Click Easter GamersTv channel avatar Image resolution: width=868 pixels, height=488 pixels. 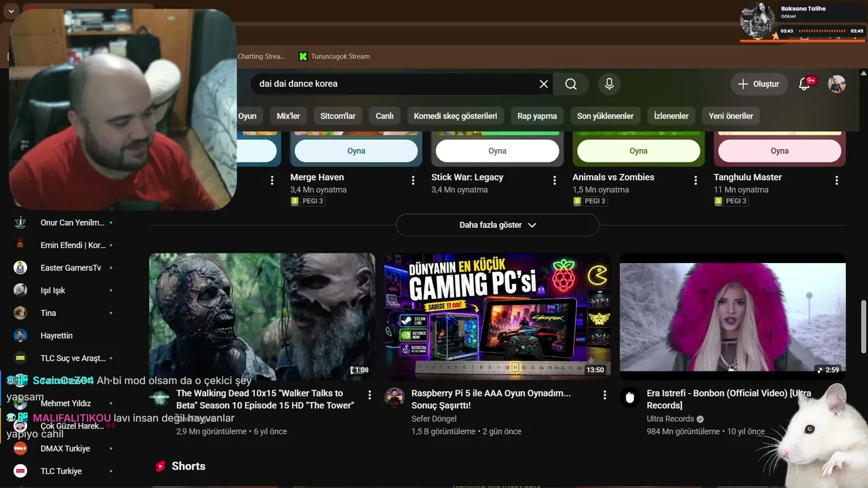pyautogui.click(x=20, y=268)
